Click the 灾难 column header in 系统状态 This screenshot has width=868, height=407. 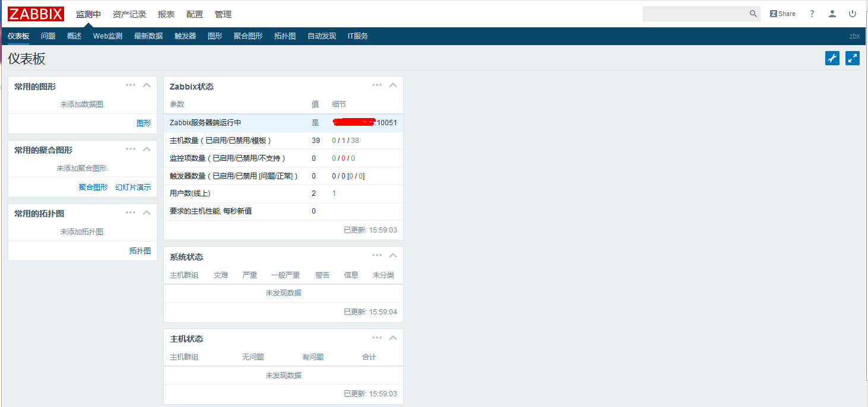coord(221,275)
